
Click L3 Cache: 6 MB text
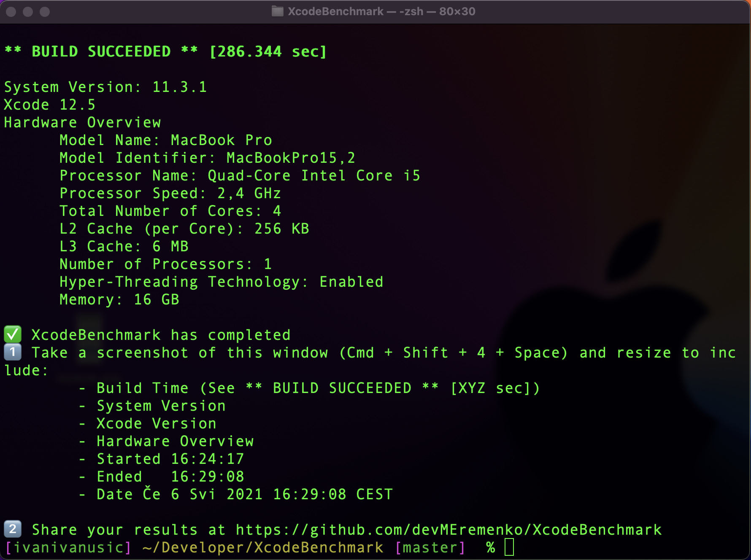pos(124,246)
